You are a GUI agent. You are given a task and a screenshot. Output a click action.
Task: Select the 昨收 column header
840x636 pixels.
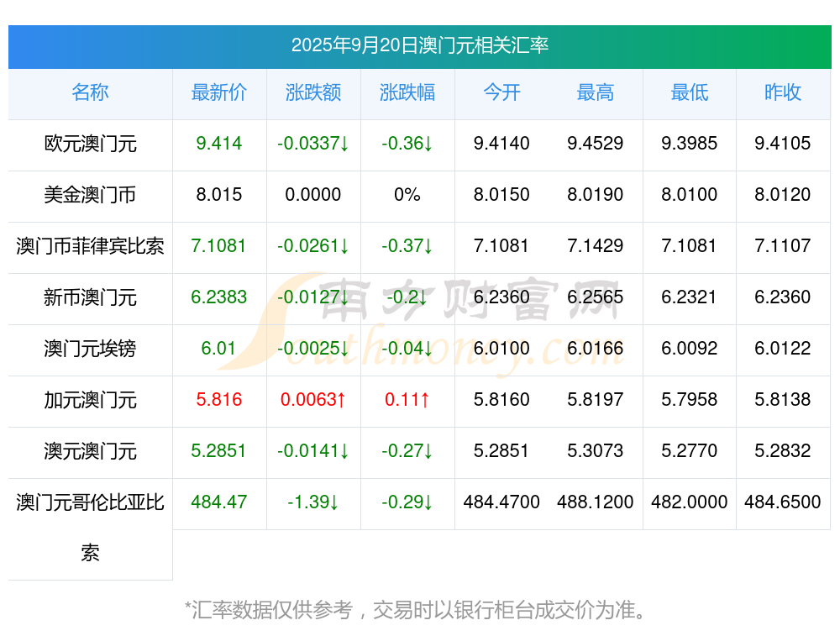coord(783,92)
